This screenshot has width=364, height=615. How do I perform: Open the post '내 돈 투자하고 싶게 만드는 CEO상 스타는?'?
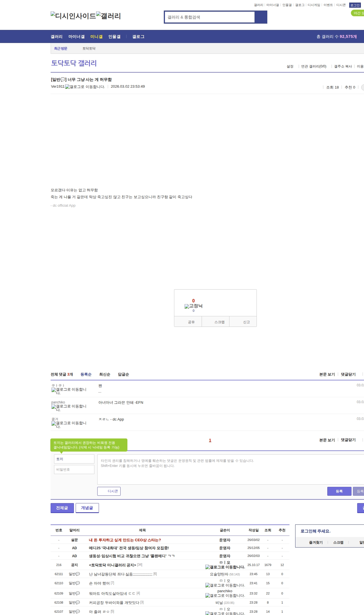(125, 540)
